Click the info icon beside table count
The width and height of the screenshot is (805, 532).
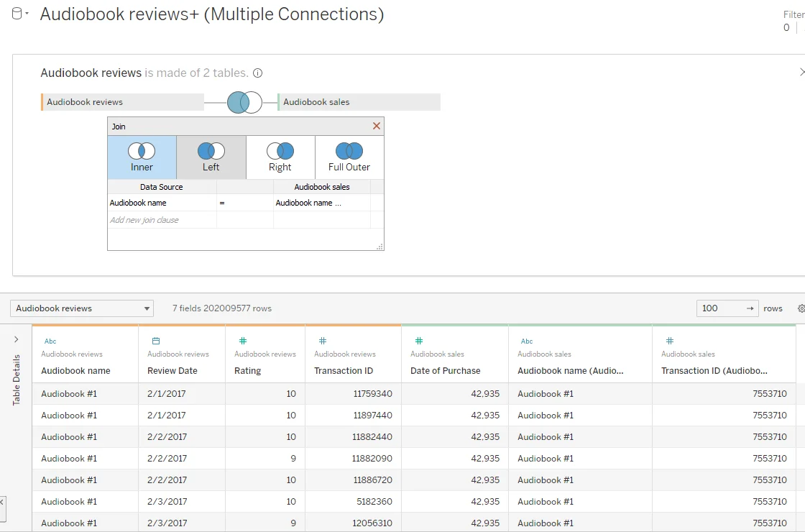click(258, 73)
